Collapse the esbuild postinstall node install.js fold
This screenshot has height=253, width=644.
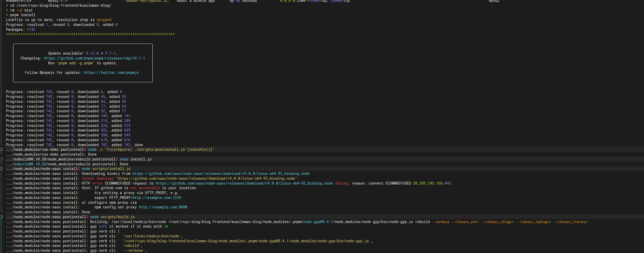(x=1, y=159)
